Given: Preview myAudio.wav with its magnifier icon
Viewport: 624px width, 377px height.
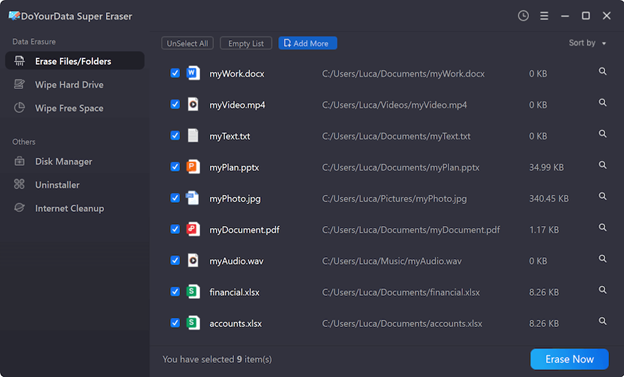Looking at the screenshot, I should [603, 259].
